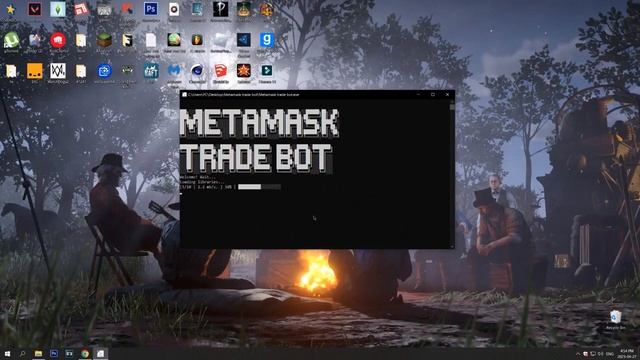640x360 pixels.
Task: Launch the Raft game shortcut
Action: pos(151,71)
